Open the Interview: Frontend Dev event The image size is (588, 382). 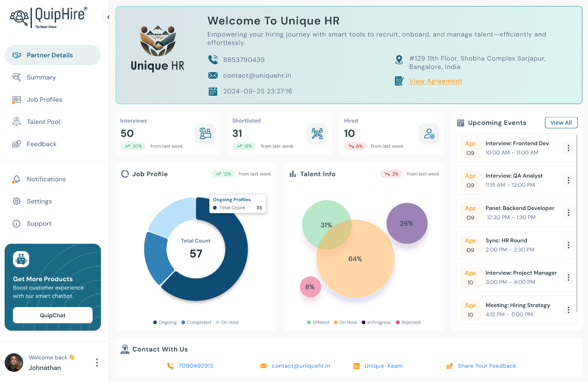pyautogui.click(x=516, y=148)
